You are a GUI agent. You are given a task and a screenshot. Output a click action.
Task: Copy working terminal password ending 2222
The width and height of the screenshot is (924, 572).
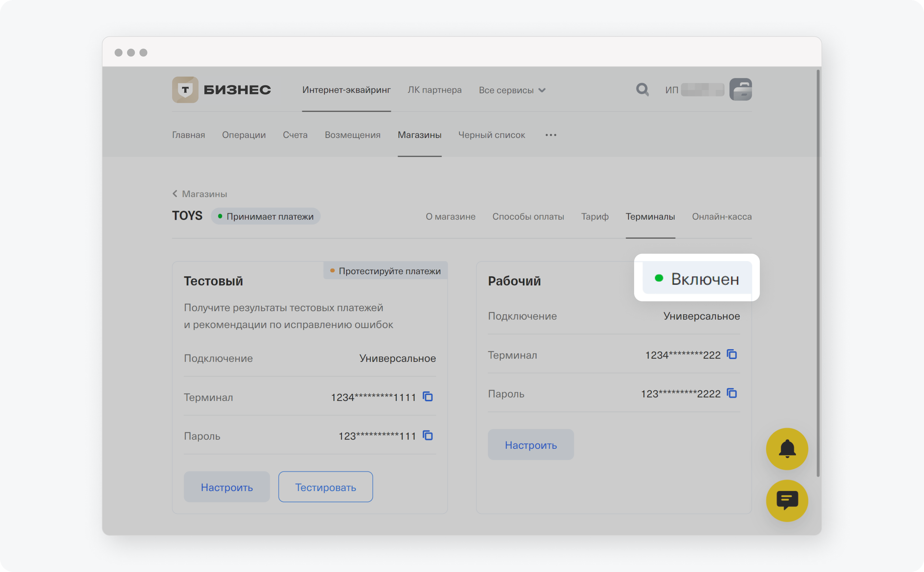coord(732,393)
